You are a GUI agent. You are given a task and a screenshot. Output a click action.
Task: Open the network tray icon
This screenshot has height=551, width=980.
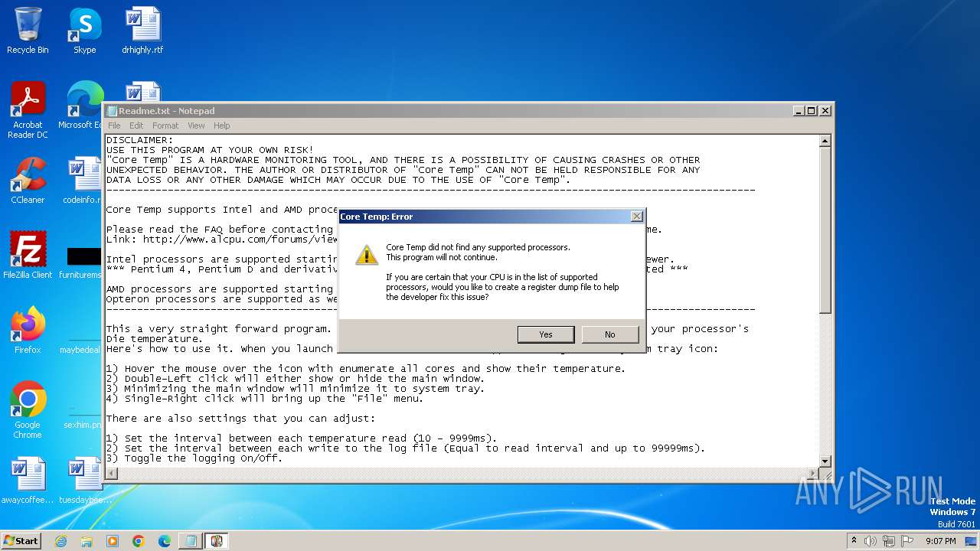point(889,541)
